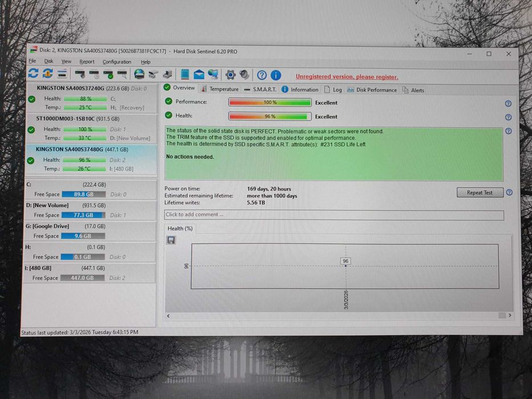This screenshot has height=399, width=532.
Task: Click the graph scroll right arrow
Action: click(x=510, y=315)
